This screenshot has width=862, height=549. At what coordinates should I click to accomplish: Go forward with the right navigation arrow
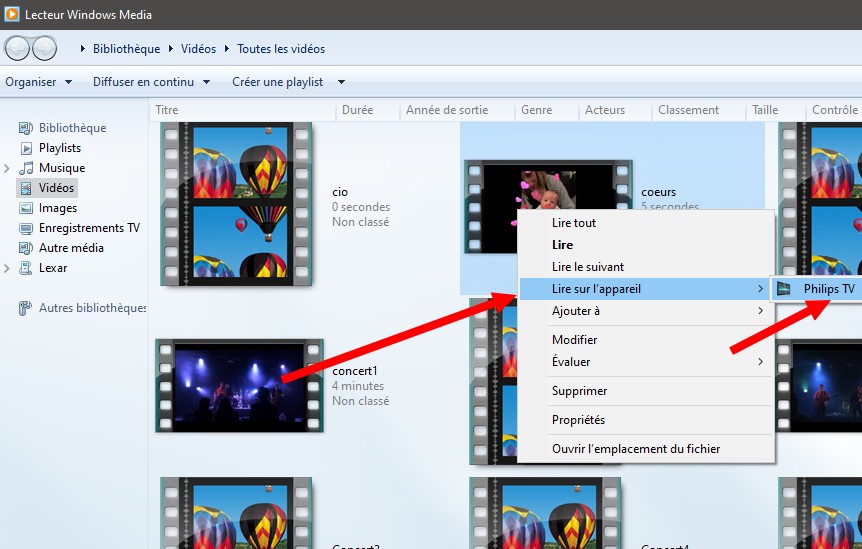[45, 48]
